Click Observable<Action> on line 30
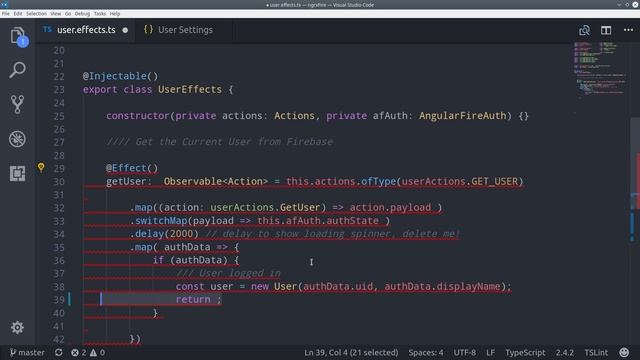Image resolution: width=640 pixels, height=360 pixels. coord(216,181)
